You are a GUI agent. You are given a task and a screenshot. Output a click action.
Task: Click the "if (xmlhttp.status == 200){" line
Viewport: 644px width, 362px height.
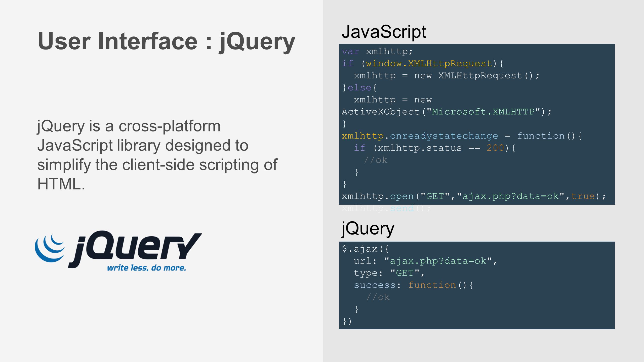435,148
